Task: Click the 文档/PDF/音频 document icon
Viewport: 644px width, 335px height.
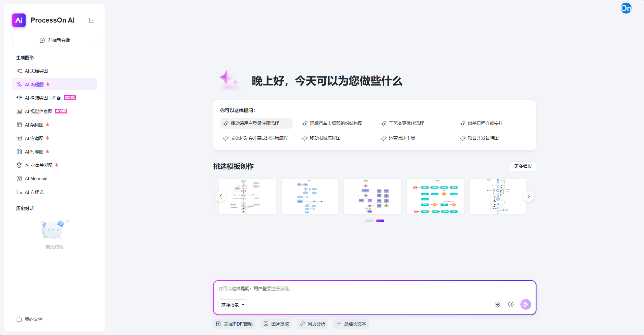Action: (218, 324)
